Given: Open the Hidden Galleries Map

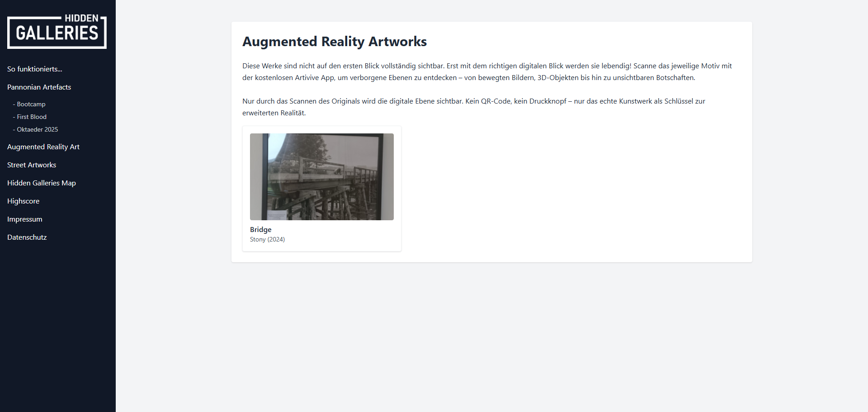Looking at the screenshot, I should point(42,183).
